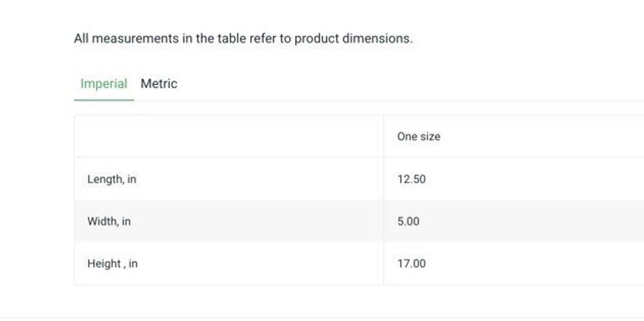Click the gray tab divider right of Metric
644x321 pixels.
[x=402, y=101]
